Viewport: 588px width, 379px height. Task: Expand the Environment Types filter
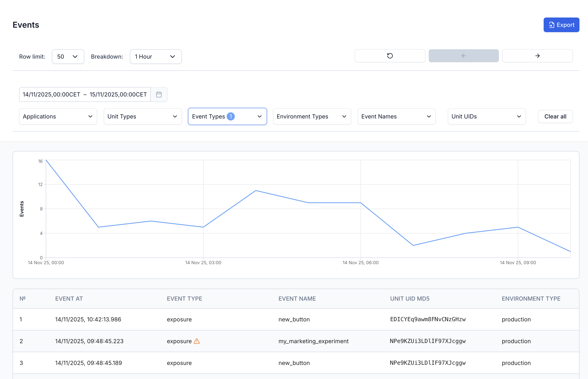point(312,116)
